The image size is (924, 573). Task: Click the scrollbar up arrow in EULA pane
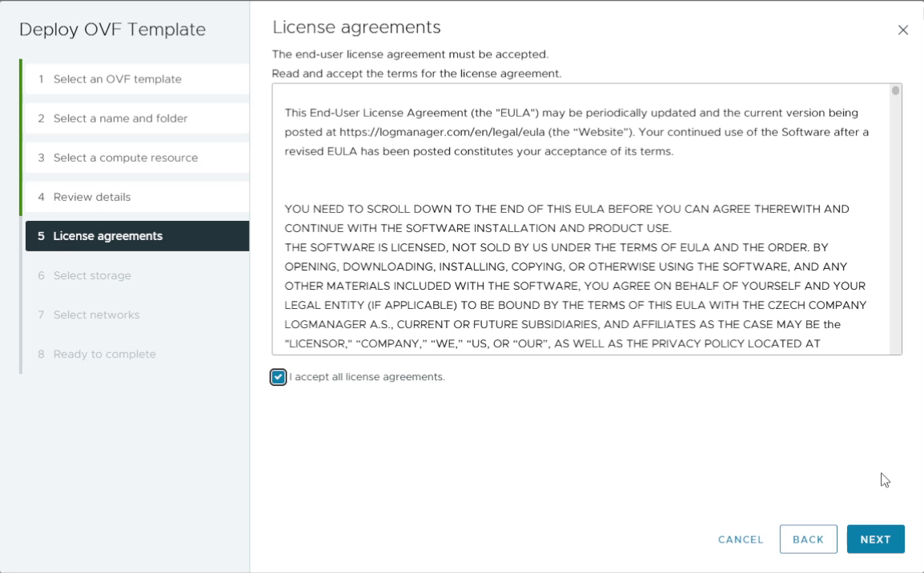click(x=894, y=89)
